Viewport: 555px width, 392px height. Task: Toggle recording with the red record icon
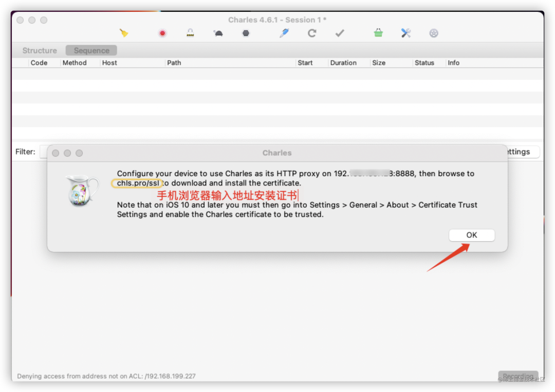[162, 33]
